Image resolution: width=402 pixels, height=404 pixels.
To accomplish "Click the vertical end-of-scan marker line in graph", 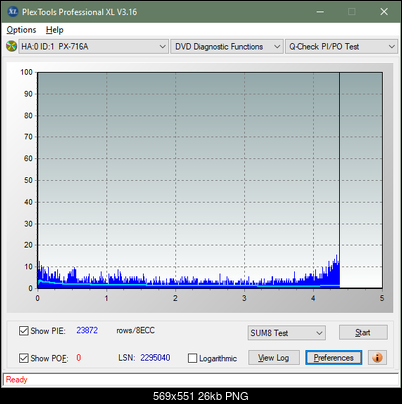I will point(339,180).
